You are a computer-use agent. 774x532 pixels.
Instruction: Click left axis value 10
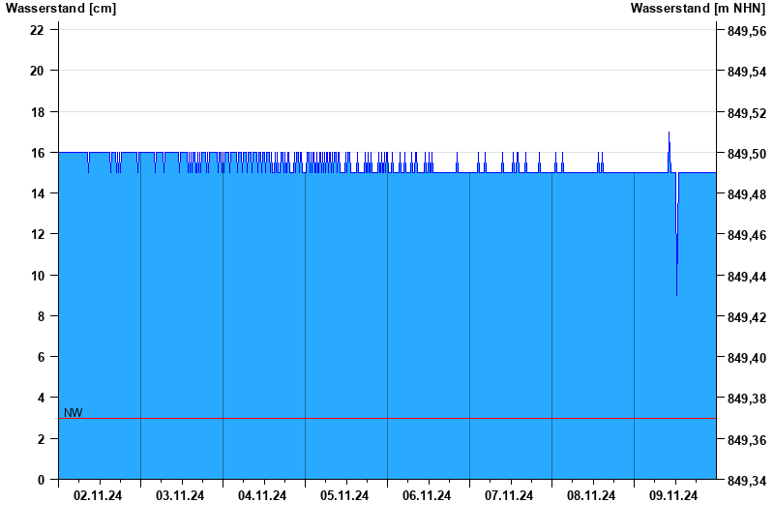(37, 276)
